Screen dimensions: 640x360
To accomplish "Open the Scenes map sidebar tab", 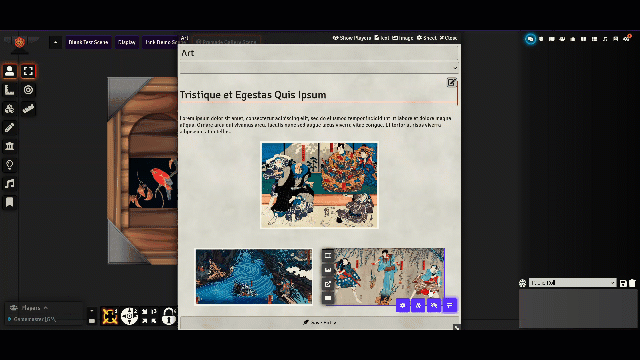I will 551,39.
